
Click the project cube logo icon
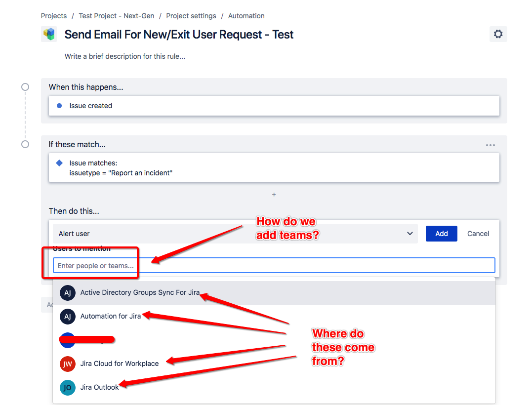coord(49,34)
